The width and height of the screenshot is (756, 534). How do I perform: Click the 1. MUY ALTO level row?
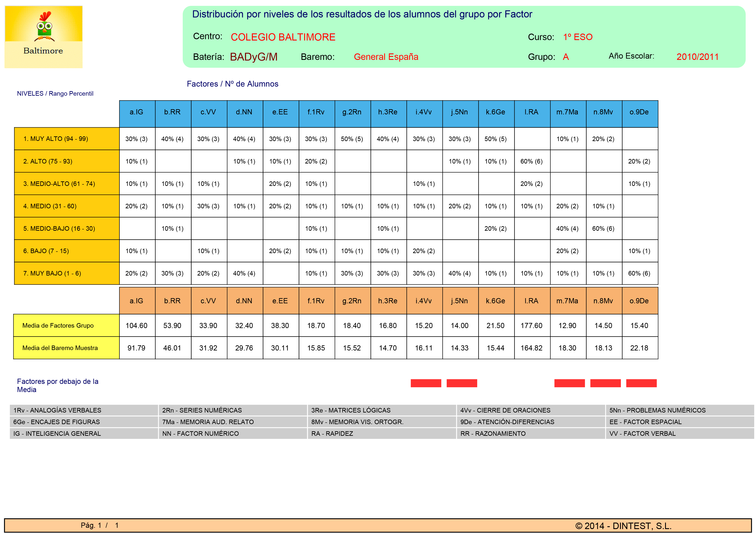click(x=67, y=139)
